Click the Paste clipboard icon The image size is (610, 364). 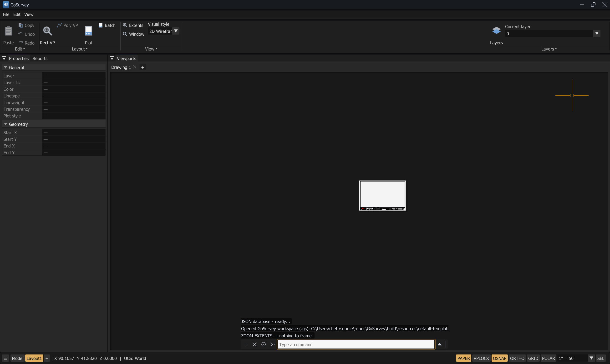click(8, 31)
